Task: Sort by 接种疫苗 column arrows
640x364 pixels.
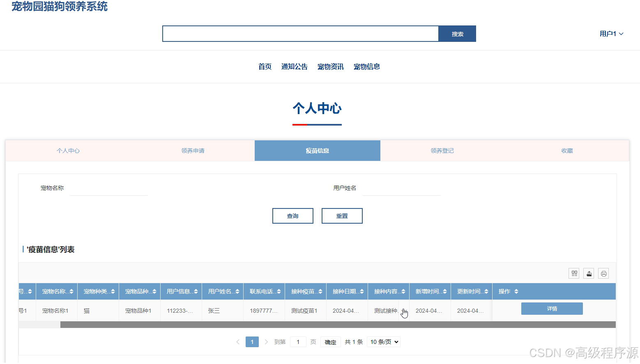Action: pos(320,291)
